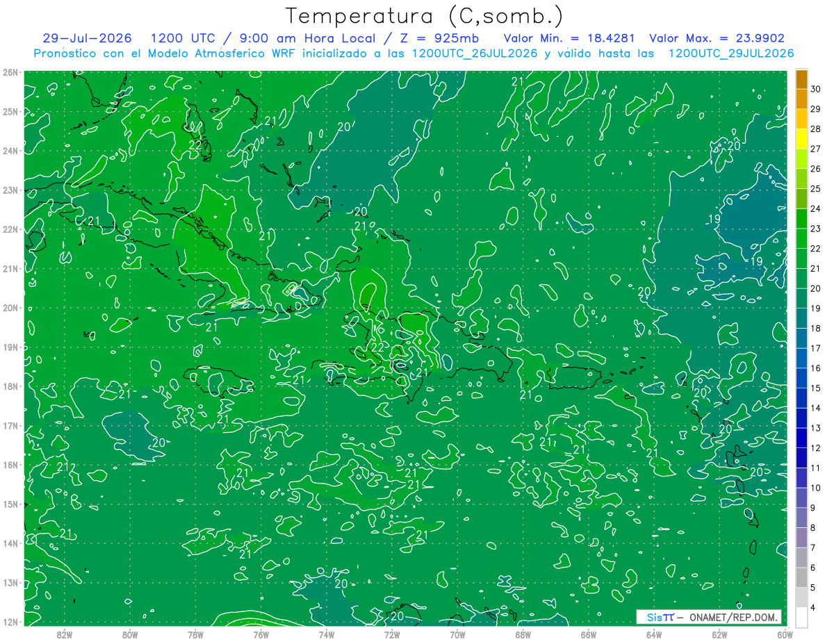
Task: Click the "27" color scale label
Action: pyautogui.click(x=816, y=149)
